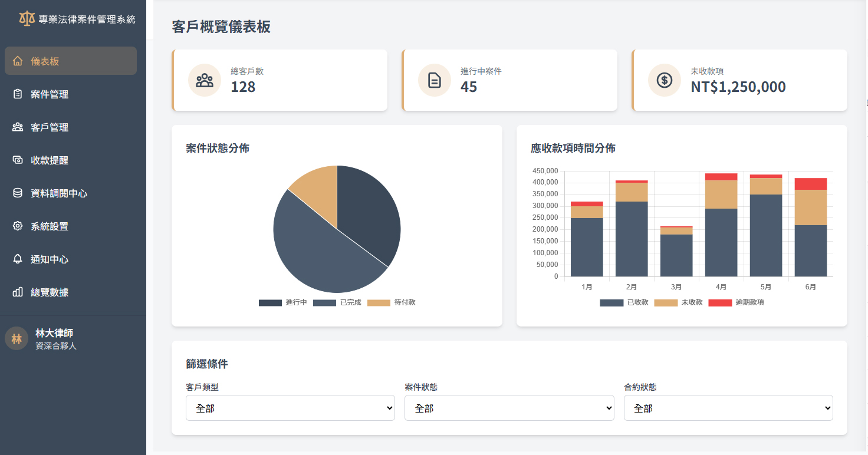Go to the 收款提醒 menu label
The height and width of the screenshot is (455, 868).
tap(50, 160)
